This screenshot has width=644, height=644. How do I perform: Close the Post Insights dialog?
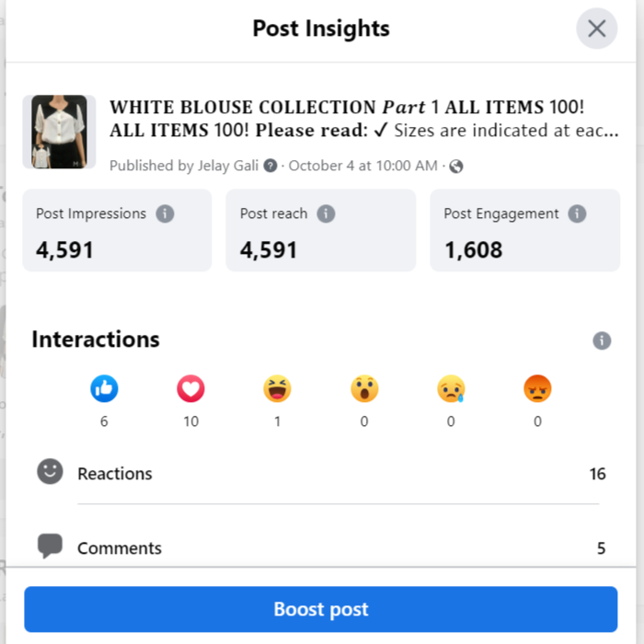point(596,29)
